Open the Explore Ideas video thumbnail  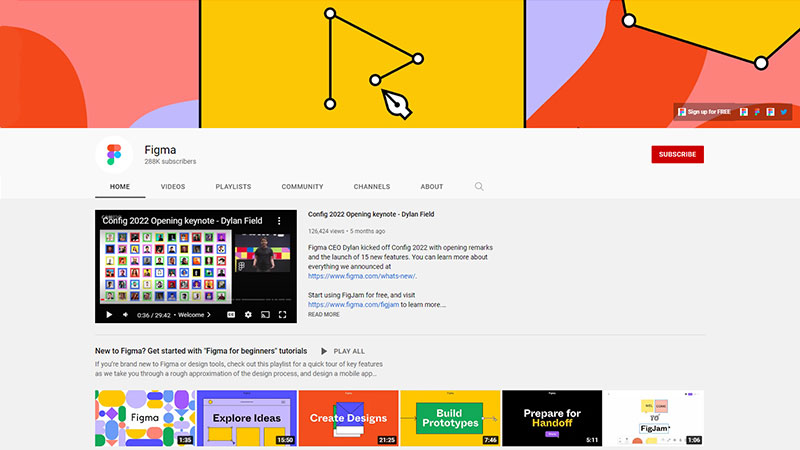247,418
